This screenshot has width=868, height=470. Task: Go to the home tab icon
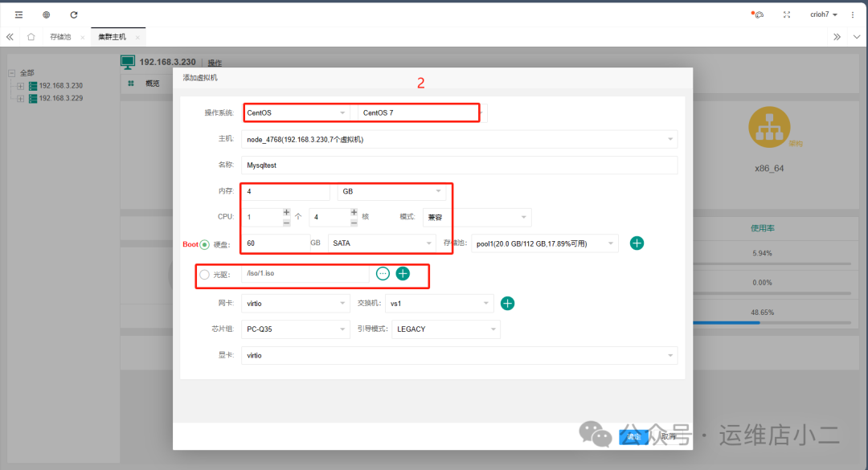click(x=31, y=37)
